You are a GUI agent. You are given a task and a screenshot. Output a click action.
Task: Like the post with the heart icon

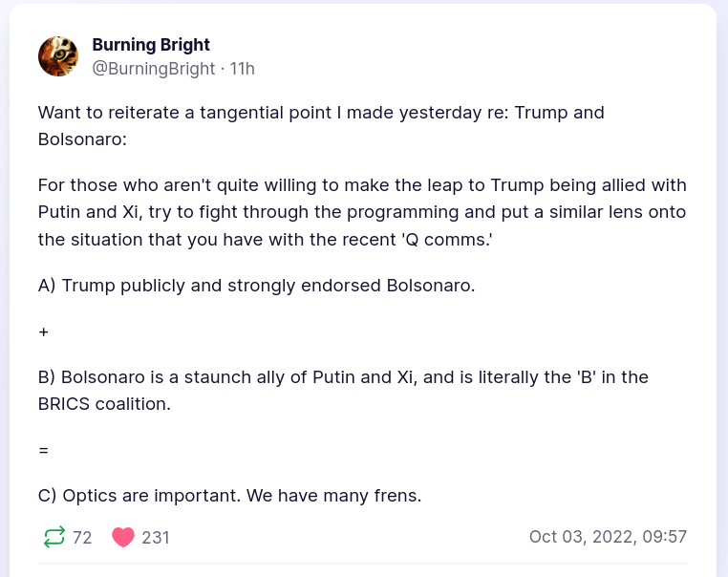(122, 537)
